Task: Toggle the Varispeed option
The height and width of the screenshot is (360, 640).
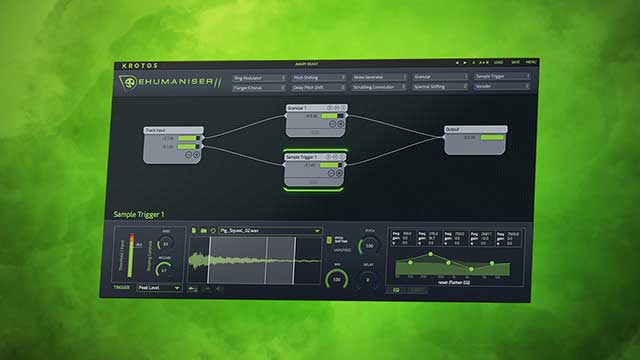Action: point(342,250)
